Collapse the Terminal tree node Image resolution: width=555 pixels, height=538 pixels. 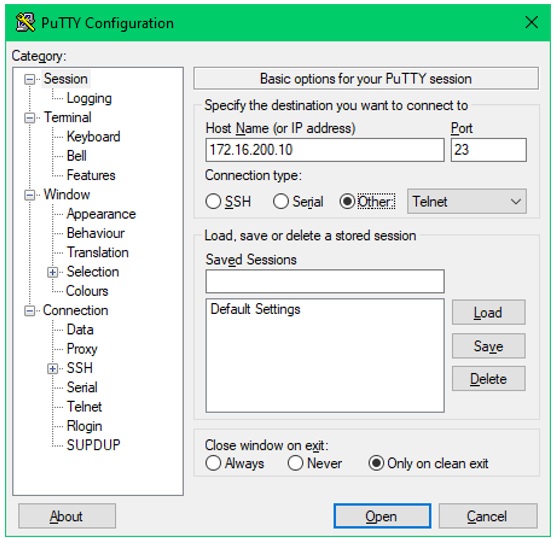30,118
